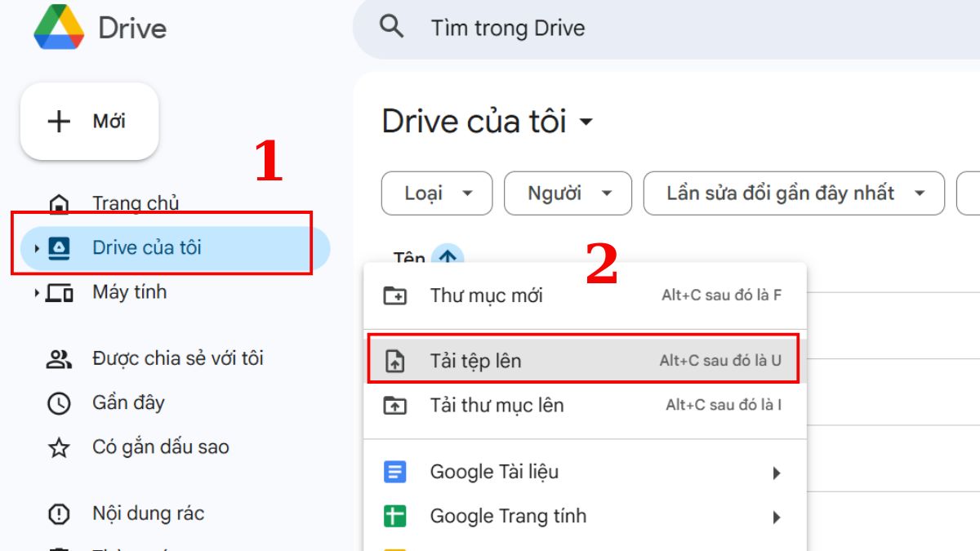Open 'Gần đây' recent files
This screenshot has width=980, height=551.
coord(128,402)
